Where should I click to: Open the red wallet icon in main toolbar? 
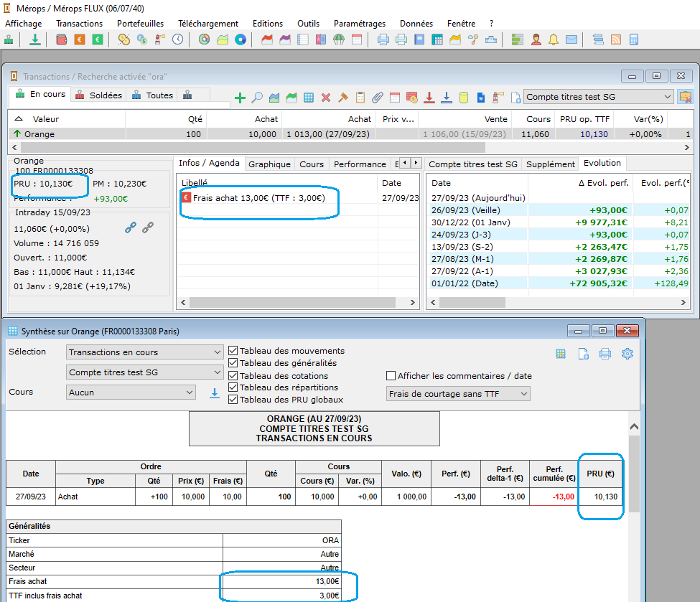tap(62, 39)
